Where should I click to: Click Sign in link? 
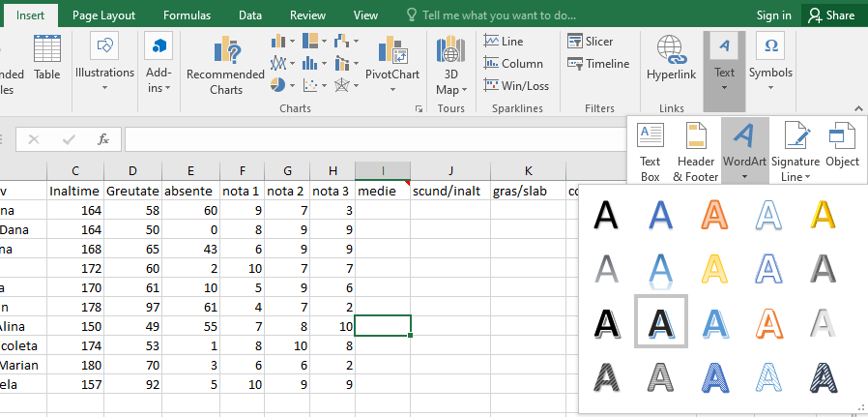click(x=773, y=15)
